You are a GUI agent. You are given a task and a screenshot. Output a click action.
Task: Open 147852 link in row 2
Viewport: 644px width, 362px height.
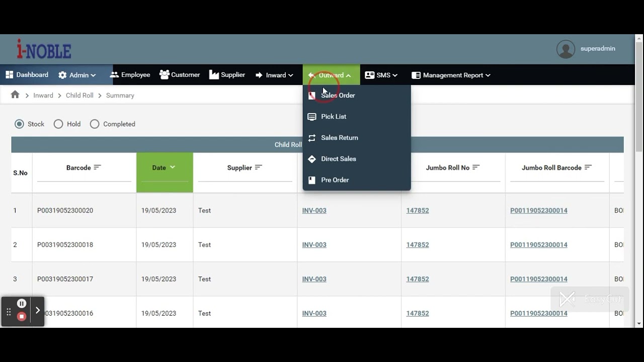[418, 245]
